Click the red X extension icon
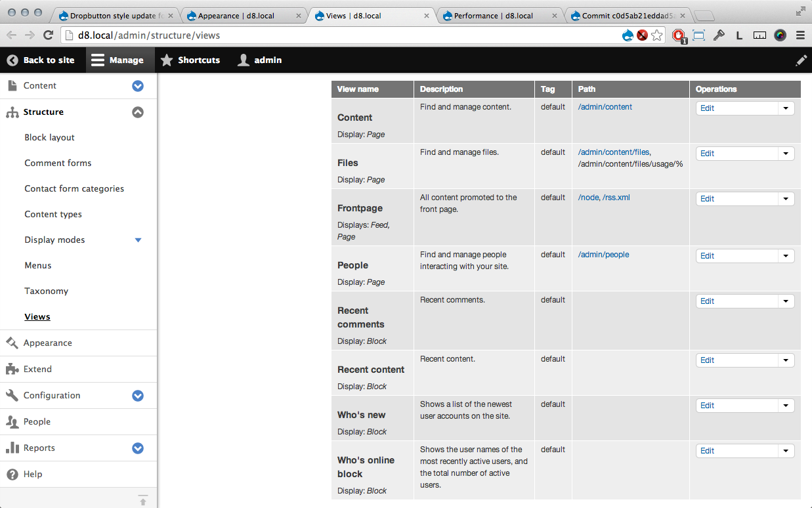This screenshot has width=812, height=508. point(643,35)
